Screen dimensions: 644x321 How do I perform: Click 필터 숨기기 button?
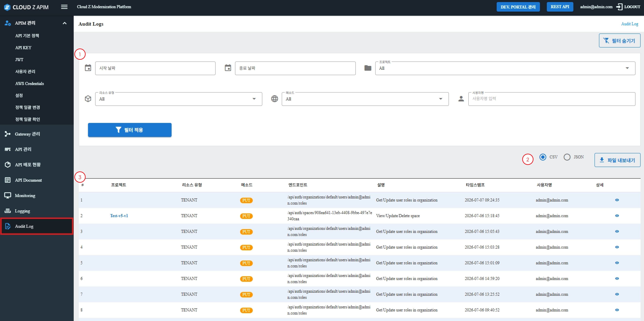pyautogui.click(x=619, y=40)
